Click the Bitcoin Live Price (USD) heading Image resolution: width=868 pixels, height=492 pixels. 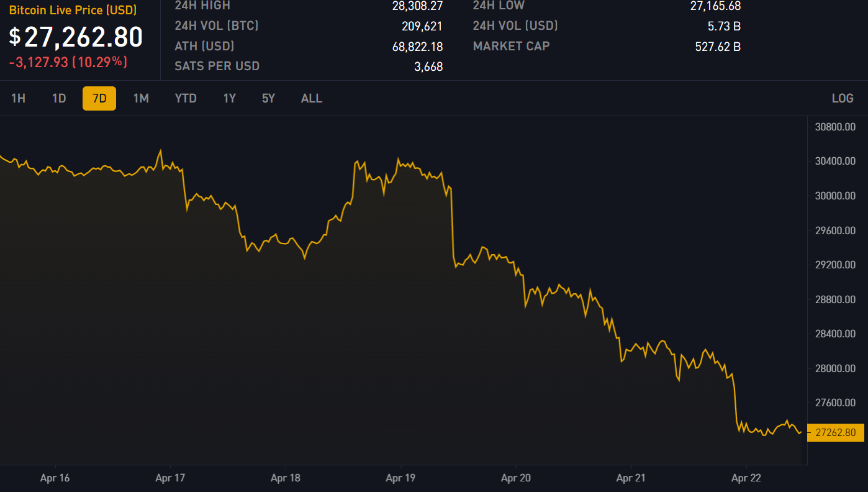pos(73,11)
